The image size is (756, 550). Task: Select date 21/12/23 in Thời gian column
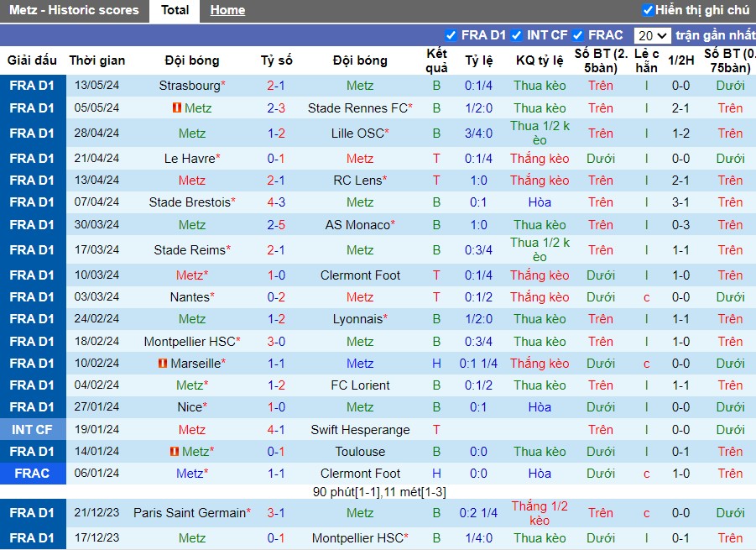[x=96, y=512]
